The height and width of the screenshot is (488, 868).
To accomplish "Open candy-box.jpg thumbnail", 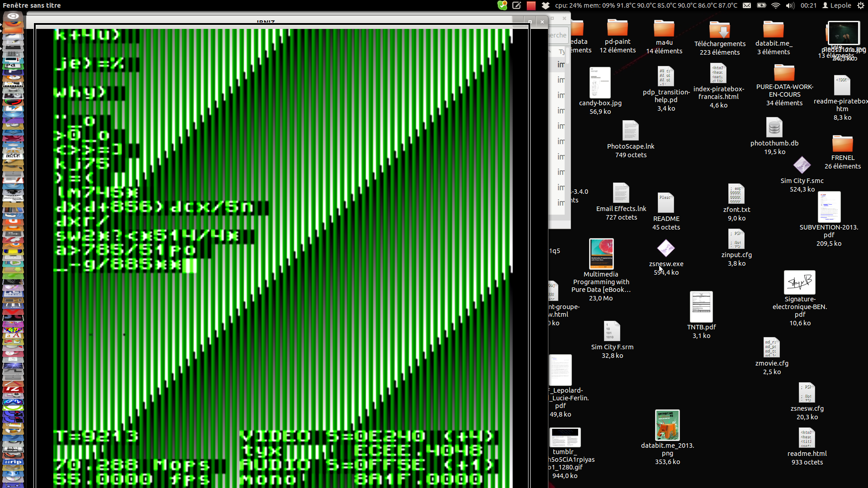I will (600, 83).
